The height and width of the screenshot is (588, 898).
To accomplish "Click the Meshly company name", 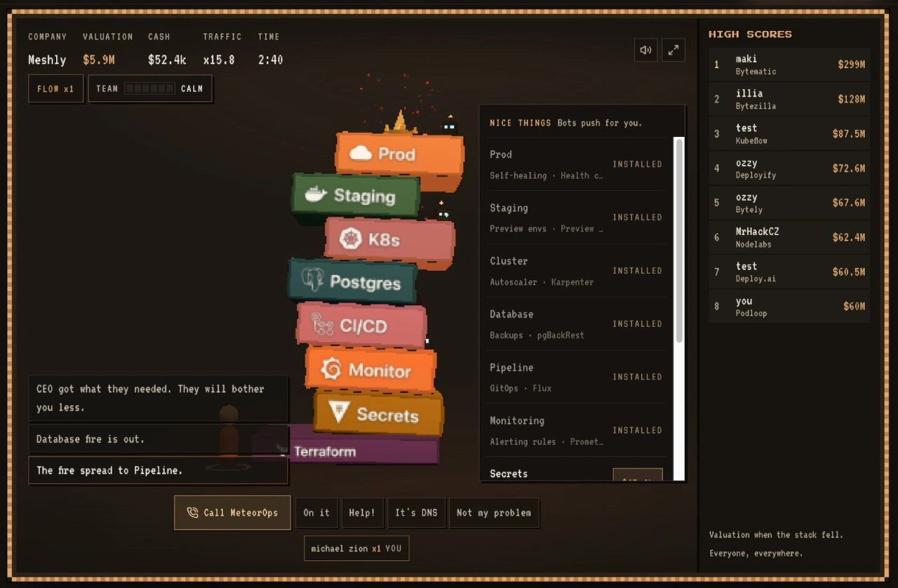I will click(47, 60).
